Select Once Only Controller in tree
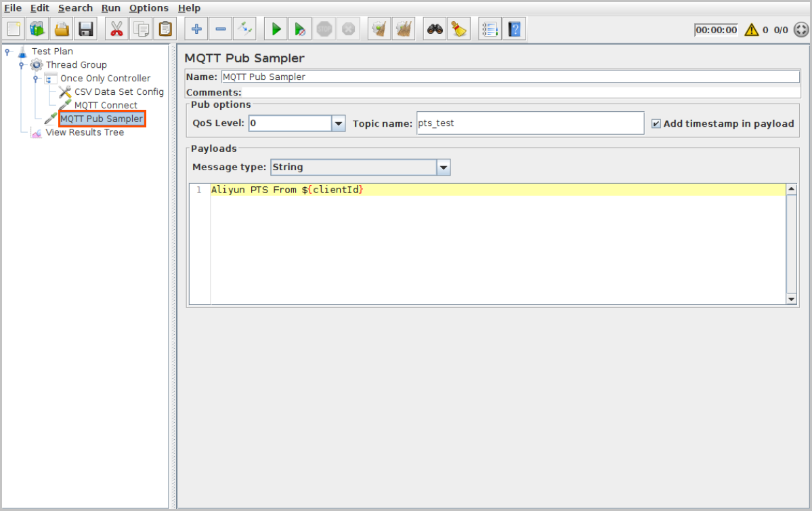This screenshot has width=812, height=511. (x=105, y=78)
